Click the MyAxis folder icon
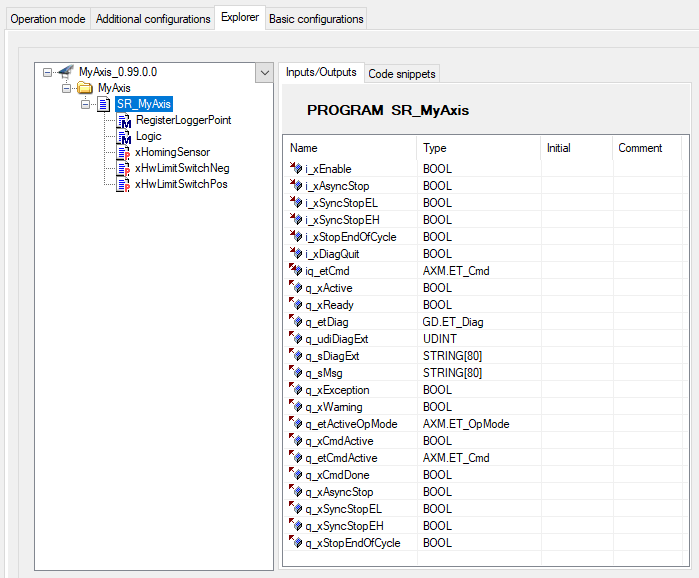The width and height of the screenshot is (699, 578). click(85, 88)
